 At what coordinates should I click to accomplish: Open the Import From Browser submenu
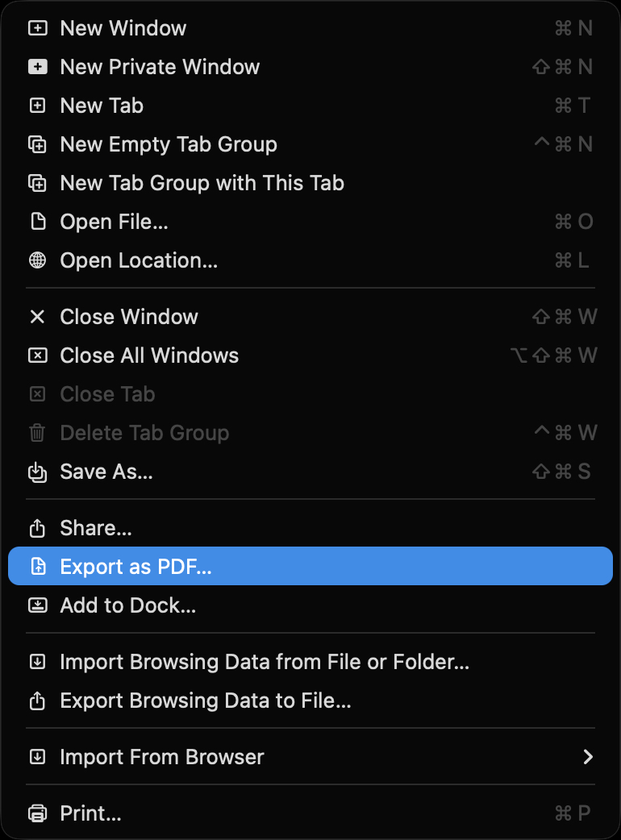[162, 757]
